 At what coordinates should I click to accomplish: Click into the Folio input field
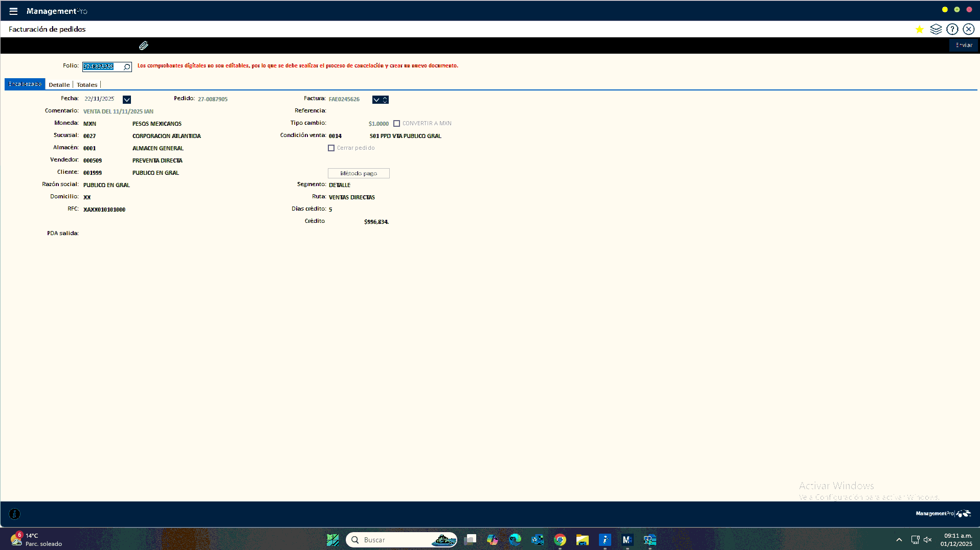102,67
